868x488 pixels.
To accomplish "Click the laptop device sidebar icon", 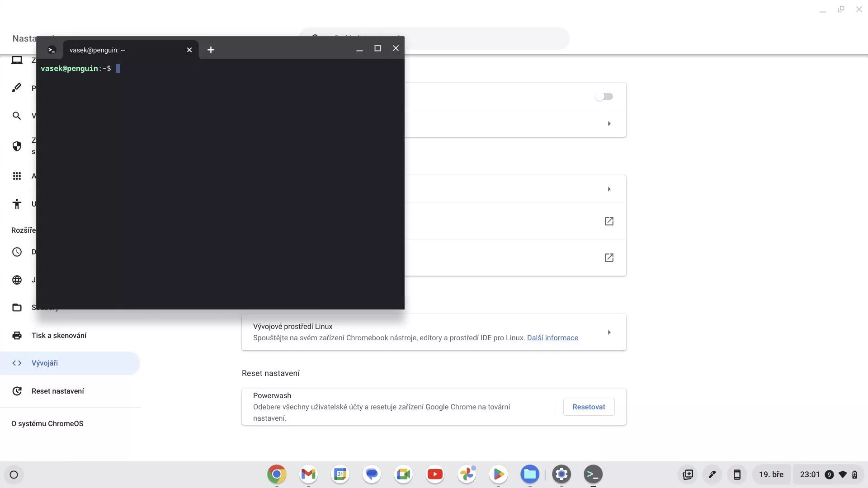I will [x=17, y=60].
